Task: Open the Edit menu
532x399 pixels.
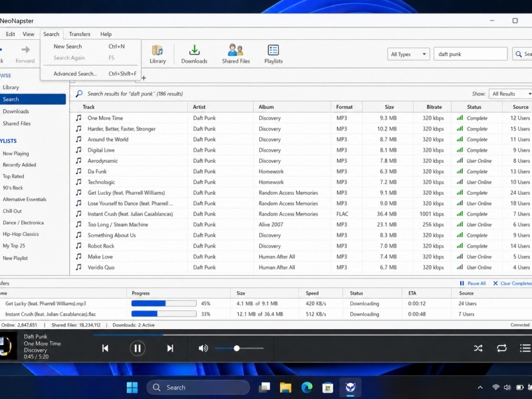Action: coord(11,35)
